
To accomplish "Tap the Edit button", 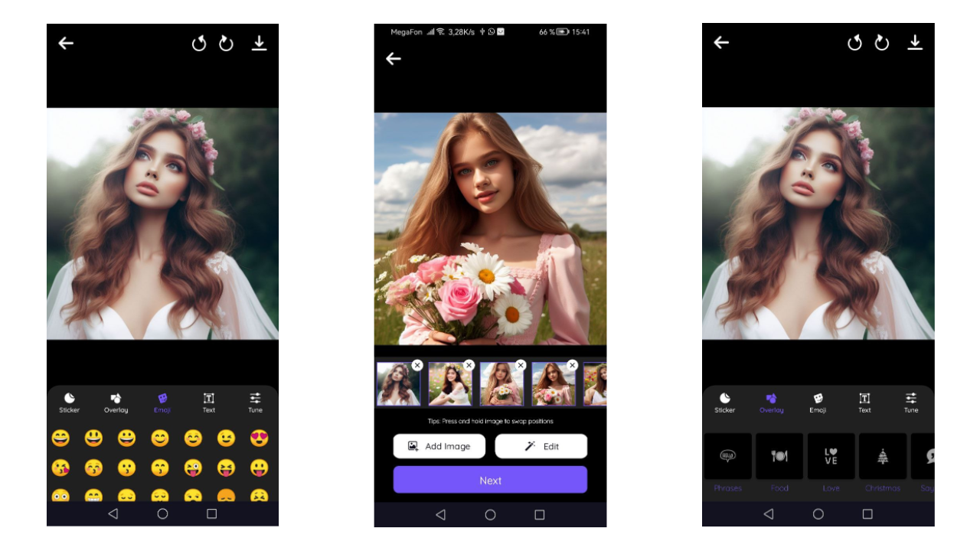I will [x=541, y=446].
